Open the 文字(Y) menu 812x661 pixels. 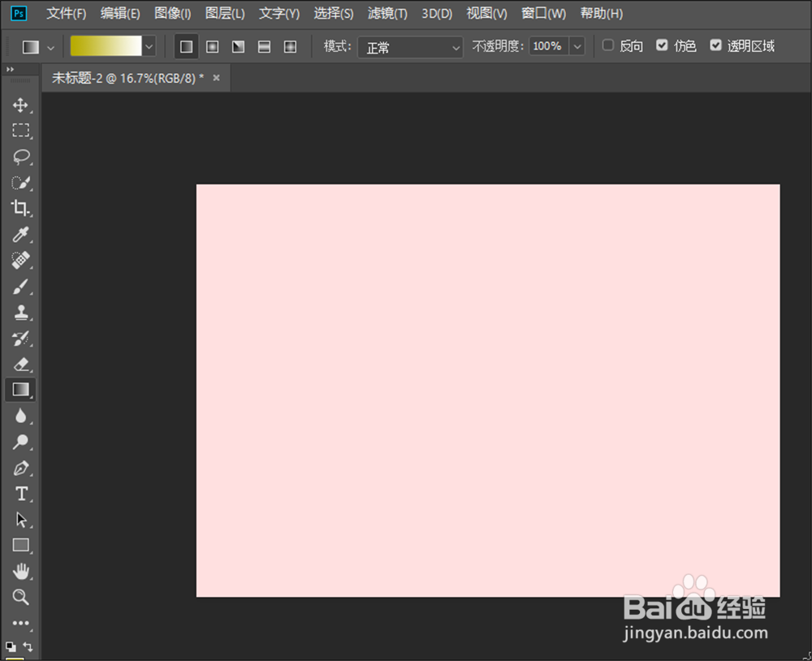coord(279,14)
